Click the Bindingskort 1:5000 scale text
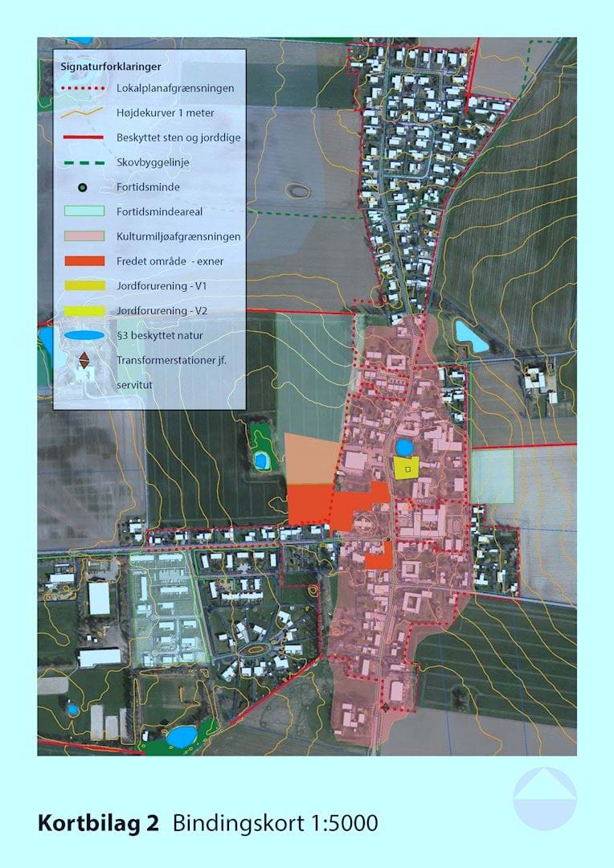This screenshot has height=868, width=614. click(275, 824)
